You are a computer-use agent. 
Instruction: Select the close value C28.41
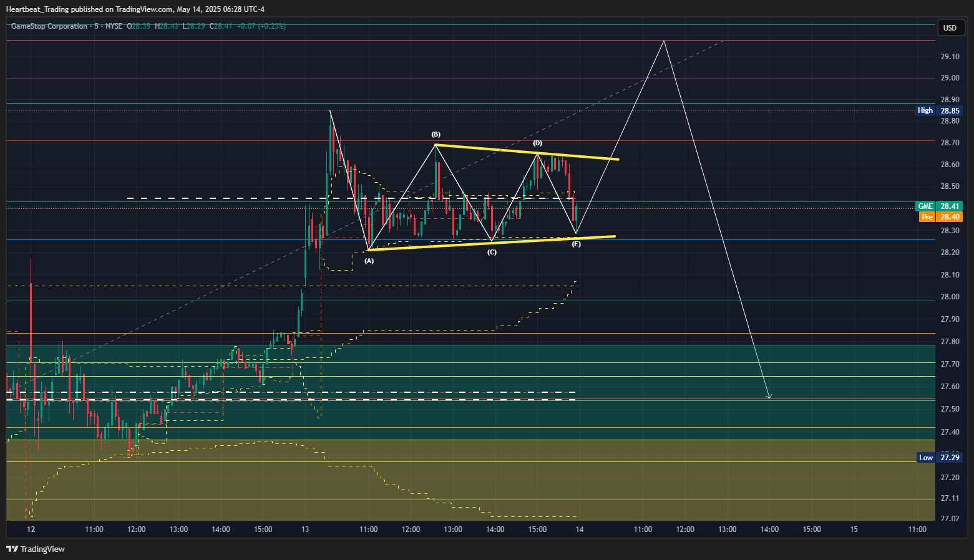click(x=221, y=26)
